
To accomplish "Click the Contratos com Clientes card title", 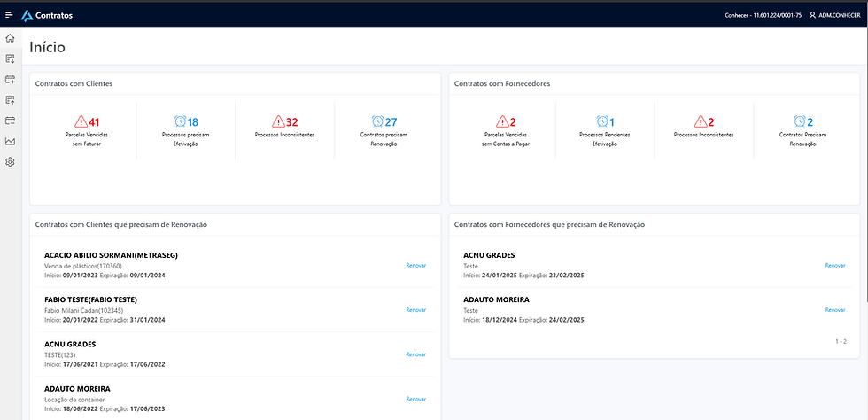I will pyautogui.click(x=74, y=83).
